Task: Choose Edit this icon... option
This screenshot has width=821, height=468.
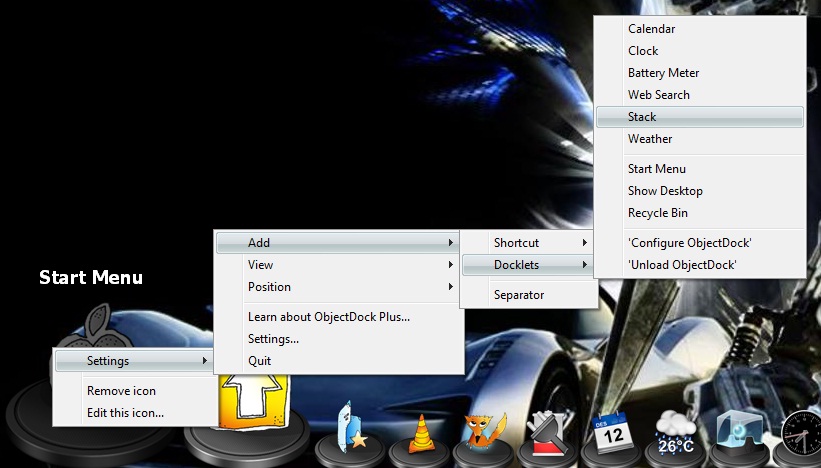Action: coord(135,413)
